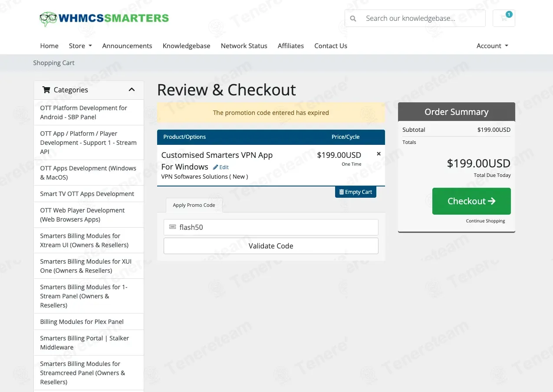Click the Price/Cycle column header
Screen dimensions: 553x392
346,137
